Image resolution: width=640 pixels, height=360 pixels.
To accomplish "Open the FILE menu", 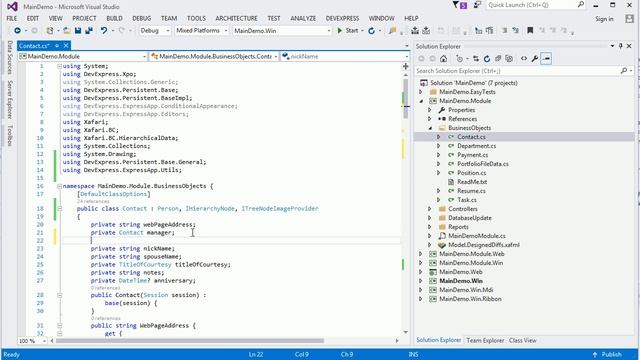I will click(x=12, y=18).
